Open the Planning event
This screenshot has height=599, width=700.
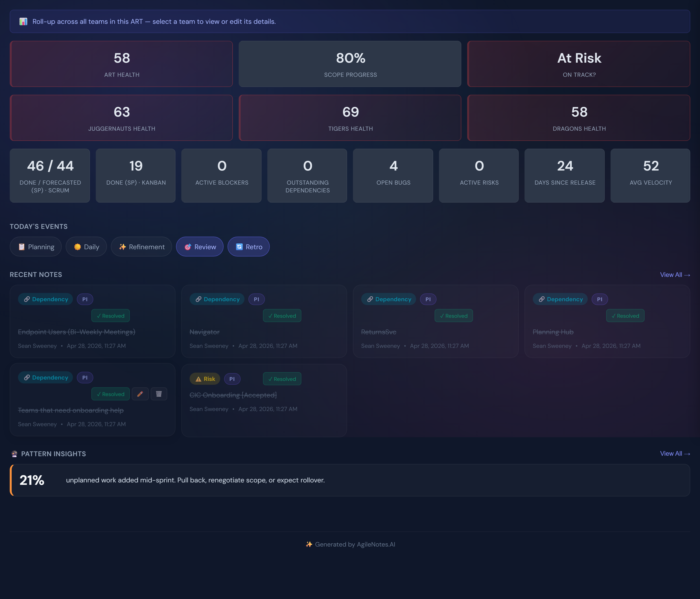[36, 247]
